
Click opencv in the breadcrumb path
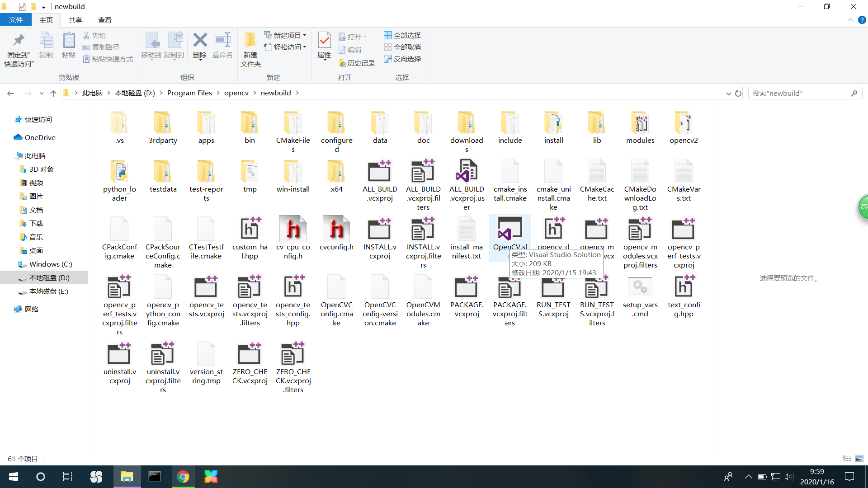tap(236, 93)
